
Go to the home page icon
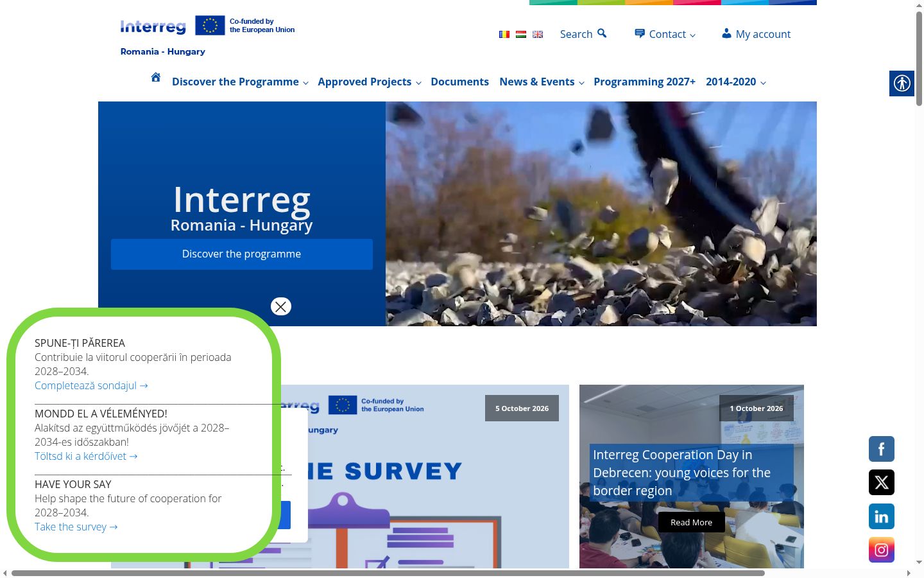point(155,77)
